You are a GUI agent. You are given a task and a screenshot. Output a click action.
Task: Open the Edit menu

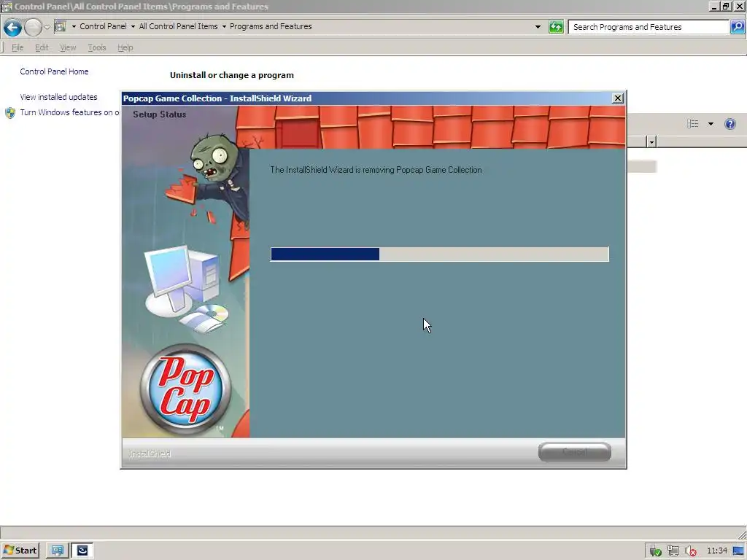[42, 47]
